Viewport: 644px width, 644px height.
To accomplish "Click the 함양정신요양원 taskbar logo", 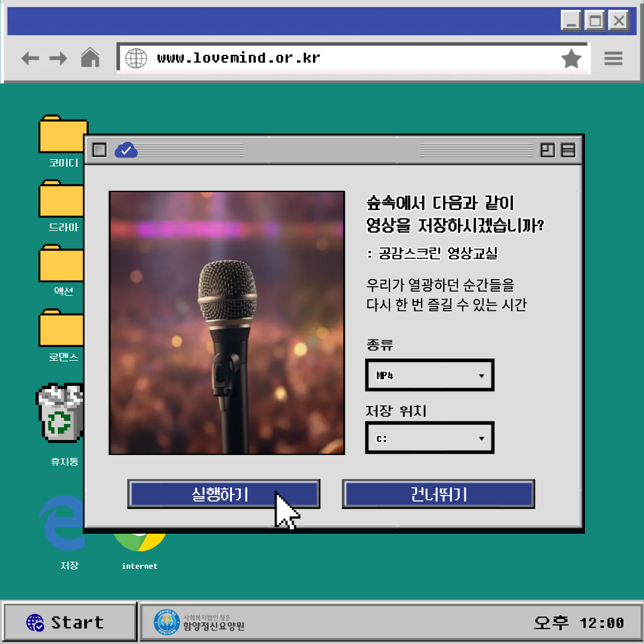I will [x=200, y=623].
